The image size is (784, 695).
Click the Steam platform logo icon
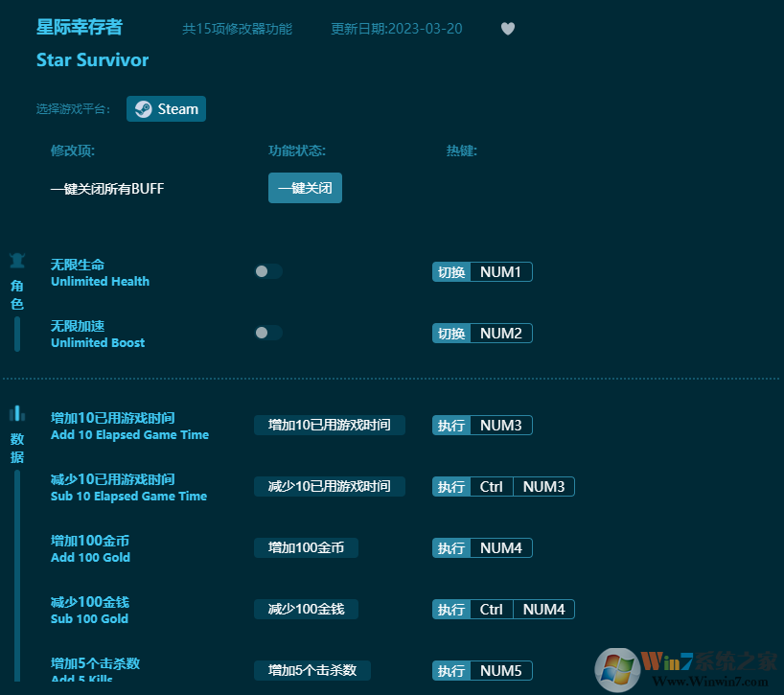[144, 108]
